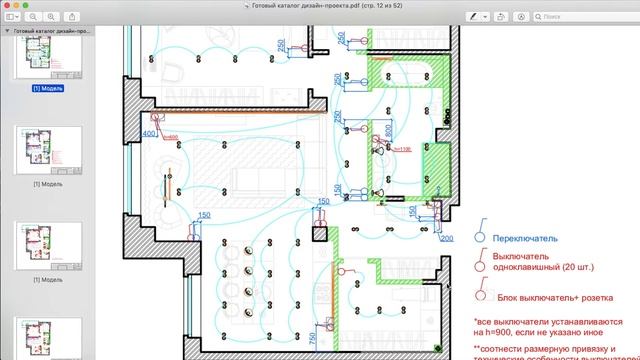
Task: Click the document title in window titlebar
Action: click(327, 5)
